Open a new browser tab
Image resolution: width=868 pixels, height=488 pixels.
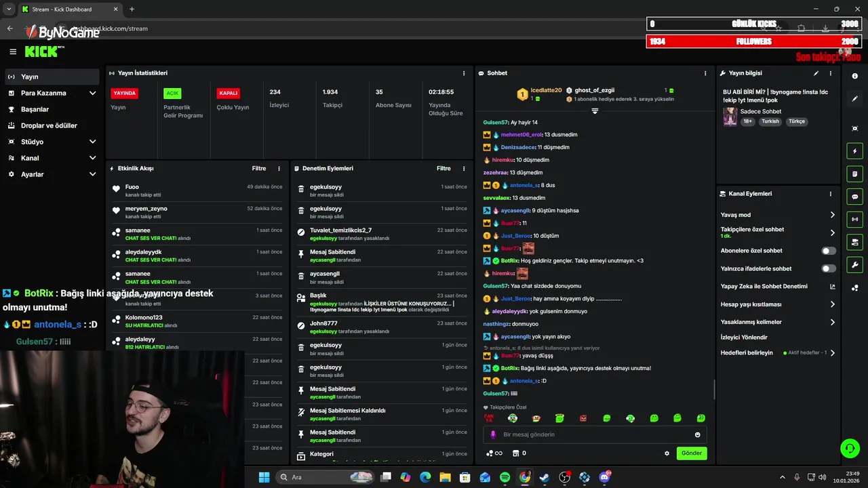[132, 9]
